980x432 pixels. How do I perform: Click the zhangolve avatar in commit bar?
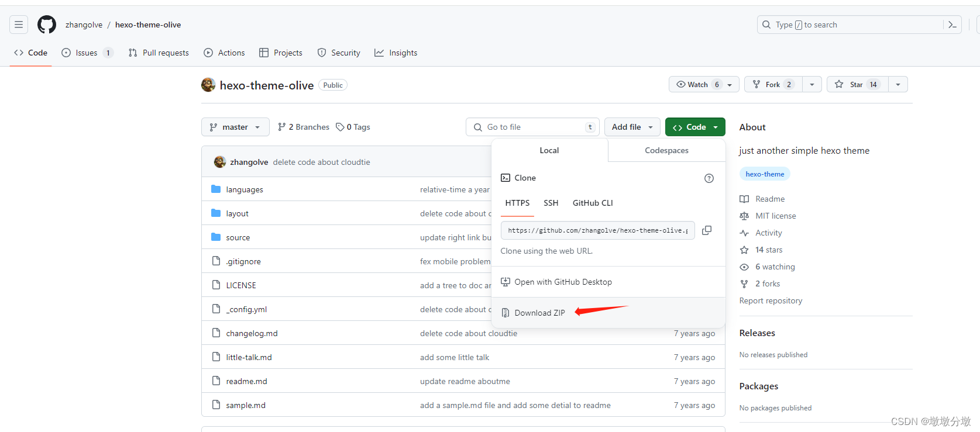pyautogui.click(x=220, y=162)
